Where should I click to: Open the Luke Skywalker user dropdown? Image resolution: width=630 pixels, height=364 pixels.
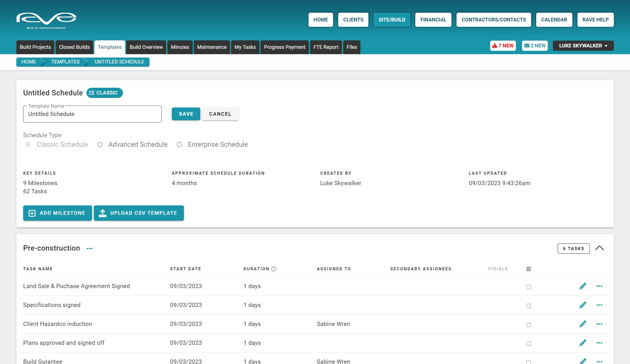click(583, 46)
